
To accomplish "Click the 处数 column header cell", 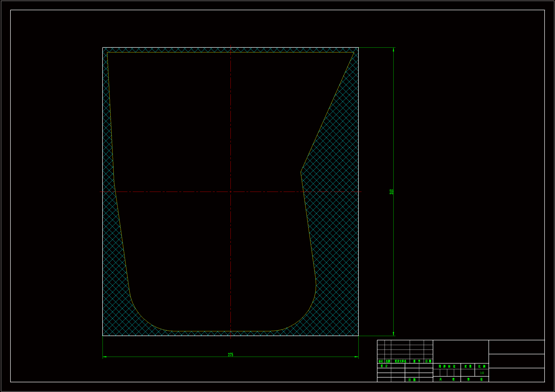I will [388, 361].
